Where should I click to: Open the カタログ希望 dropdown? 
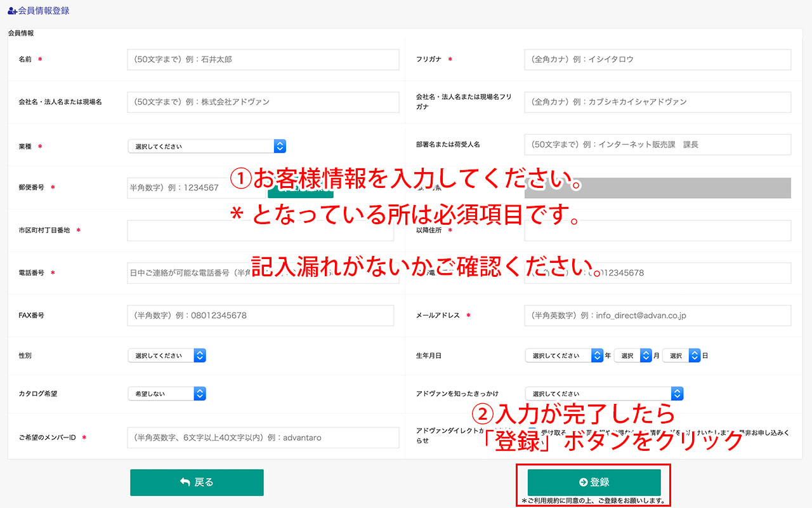pos(167,394)
